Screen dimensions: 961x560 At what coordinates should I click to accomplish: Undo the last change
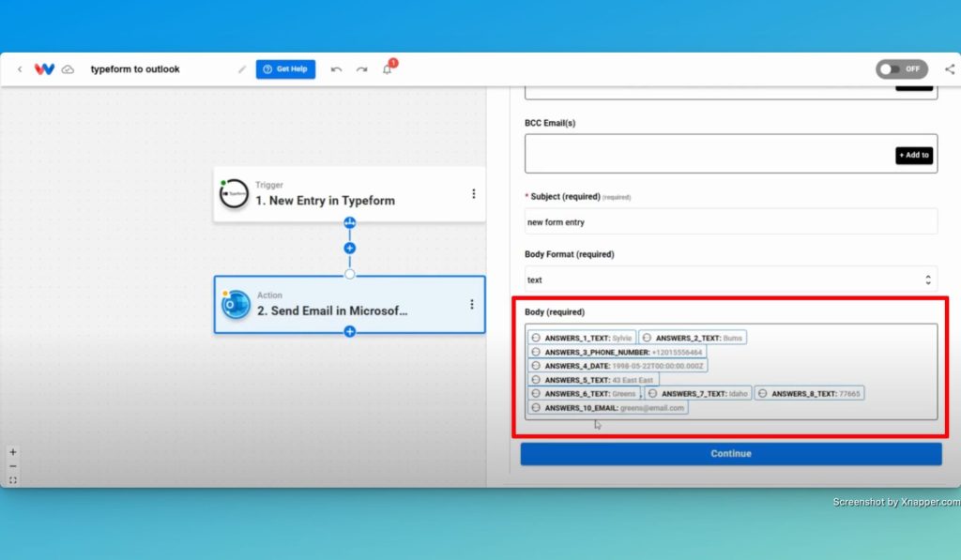(x=336, y=69)
